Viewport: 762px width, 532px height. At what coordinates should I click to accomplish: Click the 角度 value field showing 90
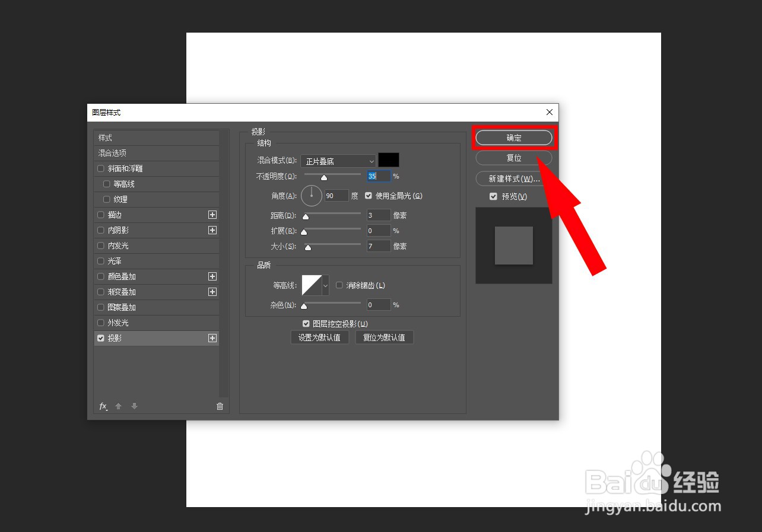[336, 195]
